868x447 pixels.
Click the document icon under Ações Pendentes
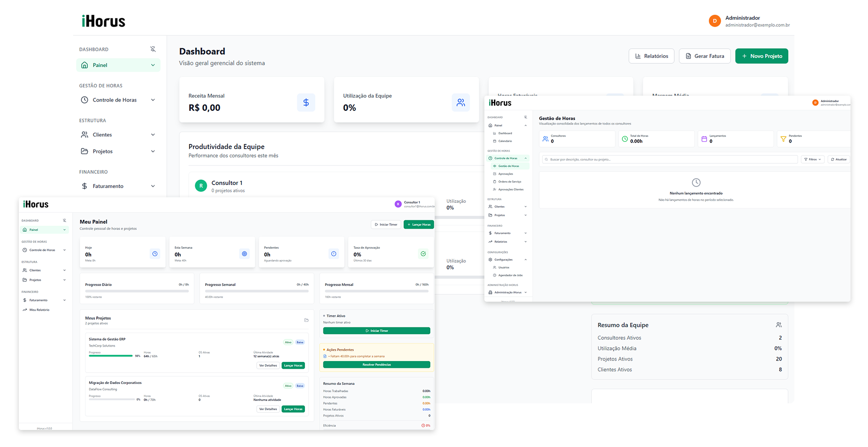(325, 356)
